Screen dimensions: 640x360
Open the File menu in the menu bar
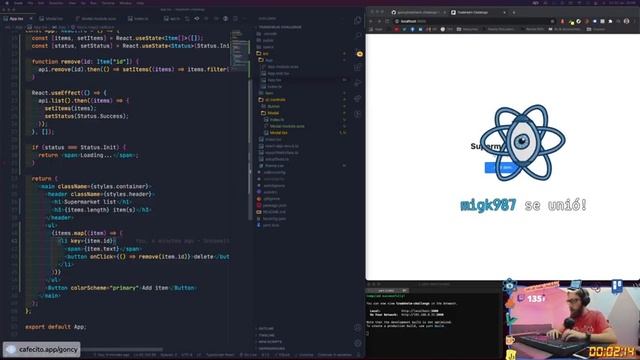point(30,3)
